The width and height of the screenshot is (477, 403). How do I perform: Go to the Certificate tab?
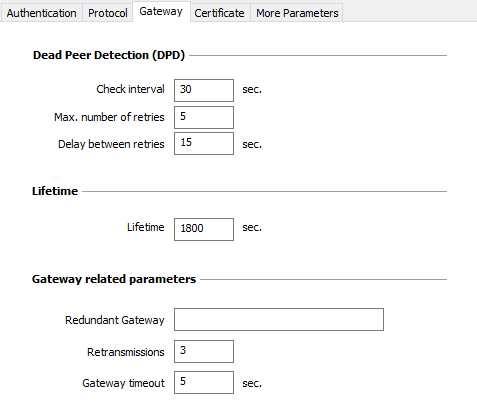coord(219,13)
